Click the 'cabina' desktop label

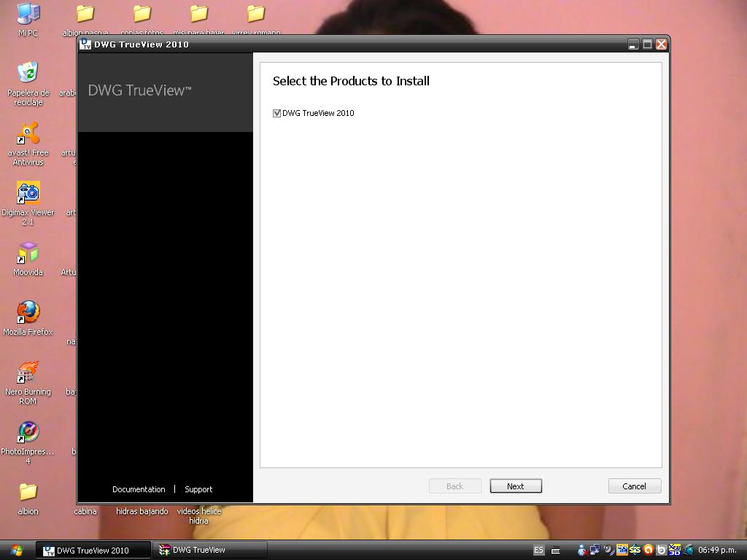pos(85,511)
